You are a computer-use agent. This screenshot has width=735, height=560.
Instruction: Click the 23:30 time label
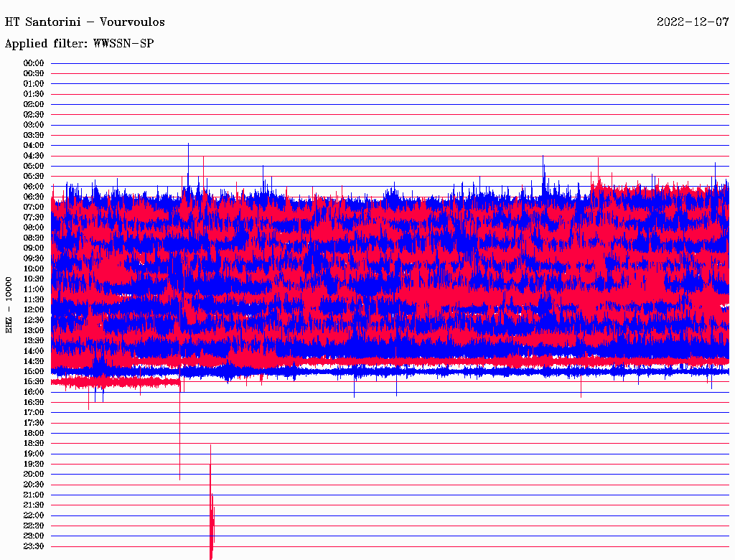[x=34, y=546]
